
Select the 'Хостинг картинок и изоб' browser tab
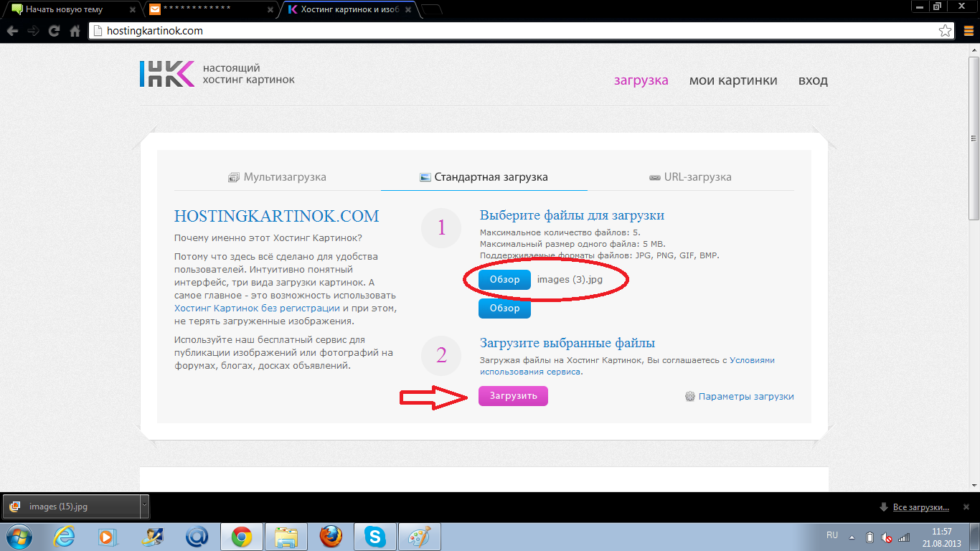pyautogui.click(x=348, y=10)
